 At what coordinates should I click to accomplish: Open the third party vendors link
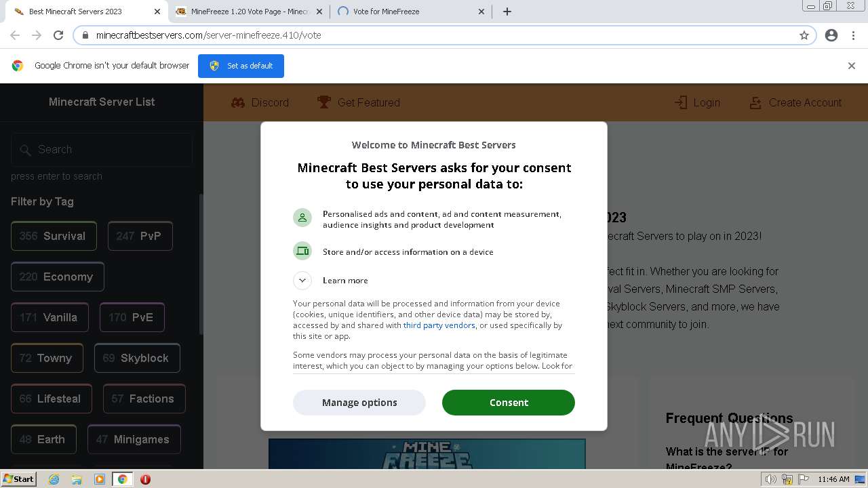pyautogui.click(x=439, y=325)
